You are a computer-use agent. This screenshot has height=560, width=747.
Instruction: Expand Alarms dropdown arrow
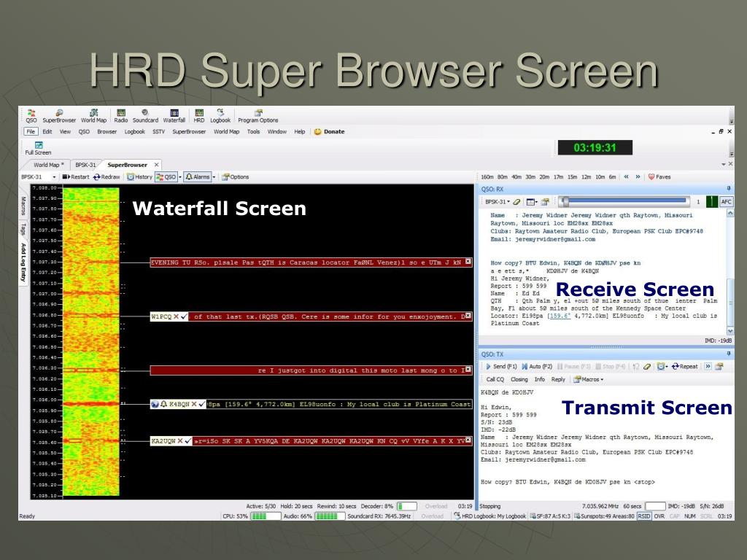[214, 176]
